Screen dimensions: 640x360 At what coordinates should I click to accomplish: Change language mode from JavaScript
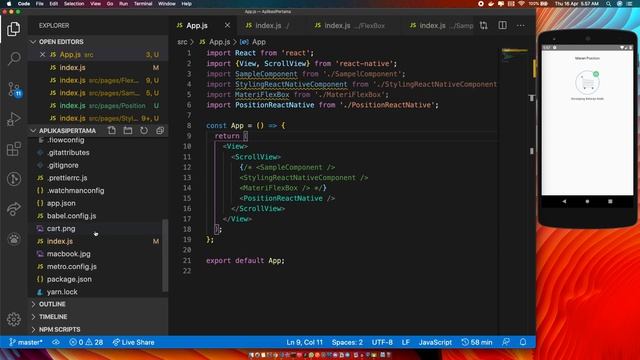(x=435, y=342)
